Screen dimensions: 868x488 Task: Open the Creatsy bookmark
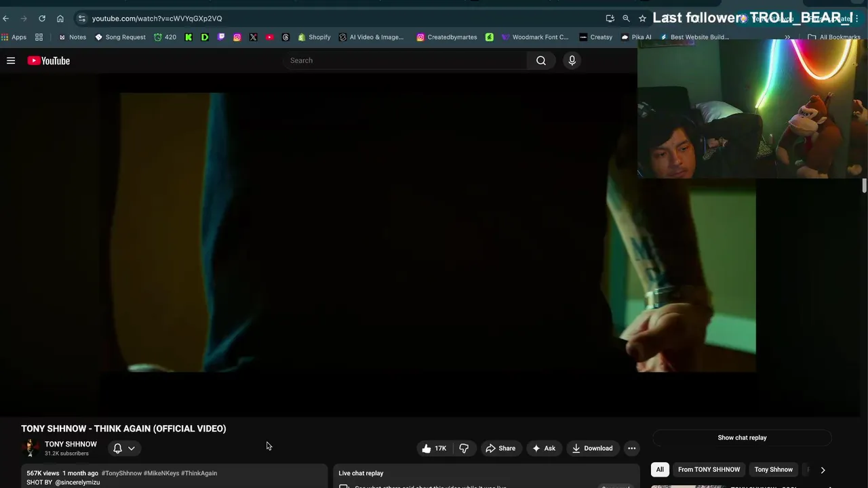595,37
